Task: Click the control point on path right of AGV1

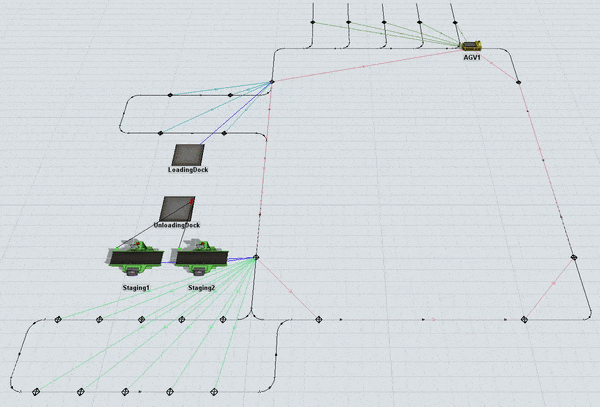Action: click(519, 81)
